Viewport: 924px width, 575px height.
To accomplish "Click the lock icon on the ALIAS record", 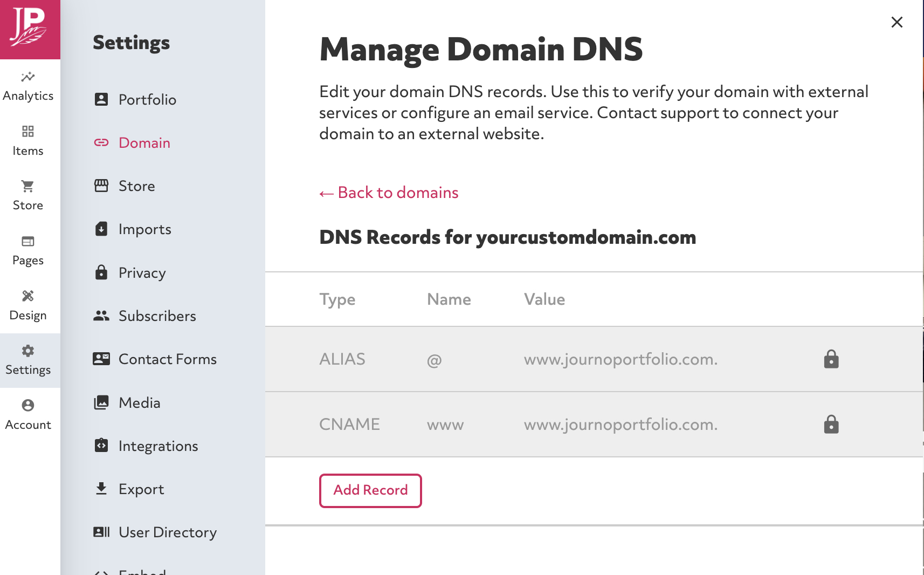I will click(831, 359).
